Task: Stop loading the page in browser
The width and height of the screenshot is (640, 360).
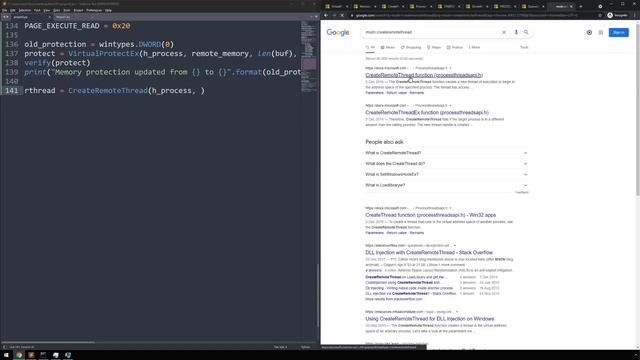Action: point(342,16)
